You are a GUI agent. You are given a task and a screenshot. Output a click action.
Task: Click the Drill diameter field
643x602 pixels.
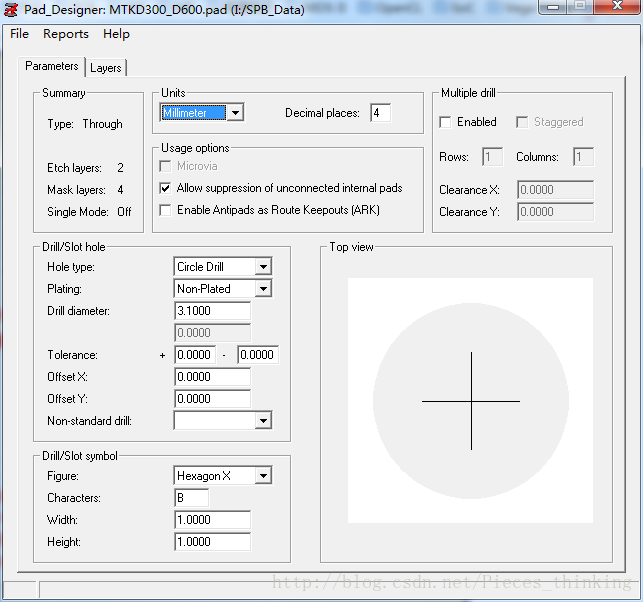pyautogui.click(x=212, y=311)
